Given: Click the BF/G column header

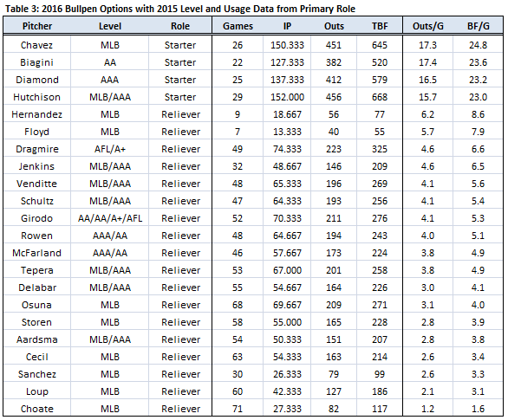Looking at the screenshot, I should (478, 26).
